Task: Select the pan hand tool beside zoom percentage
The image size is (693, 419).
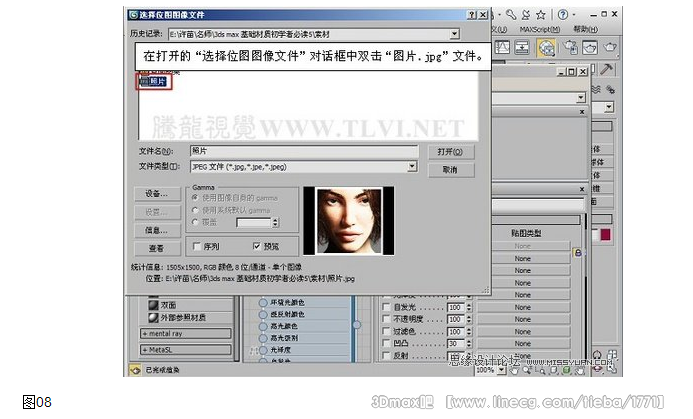Action: pyautogui.click(x=514, y=370)
